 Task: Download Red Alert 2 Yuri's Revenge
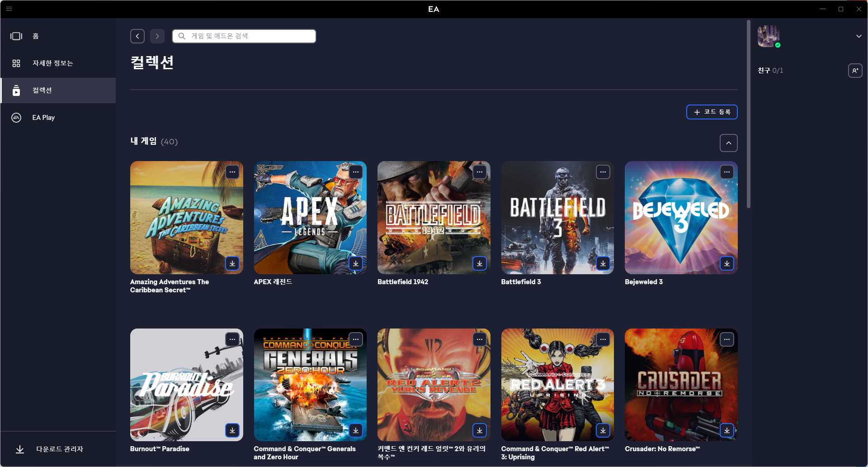click(x=480, y=430)
